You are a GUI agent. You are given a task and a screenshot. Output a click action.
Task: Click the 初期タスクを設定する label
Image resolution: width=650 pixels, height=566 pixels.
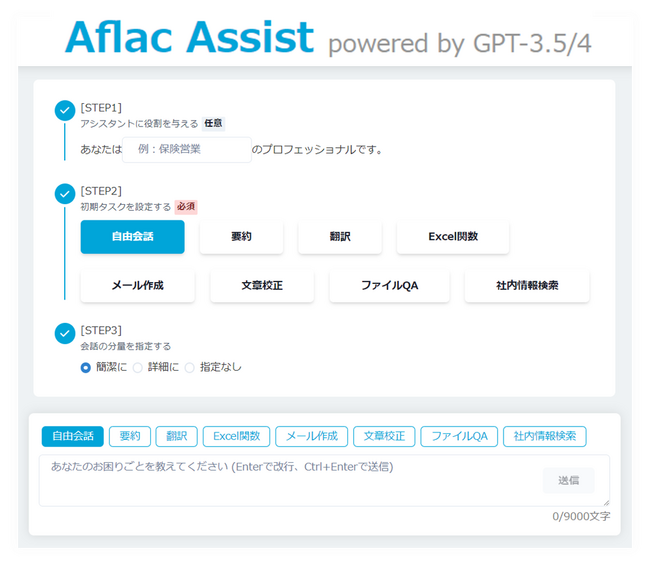click(x=126, y=206)
